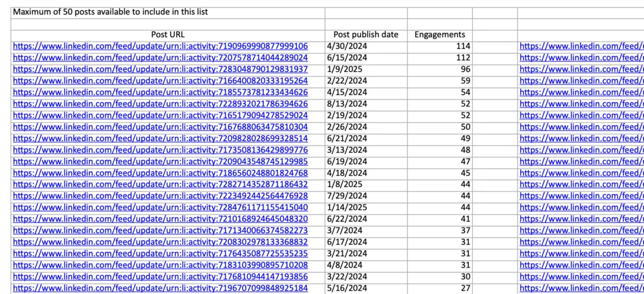Select the Post URL header cell
This screenshot has height=294, width=644.
coord(168,35)
